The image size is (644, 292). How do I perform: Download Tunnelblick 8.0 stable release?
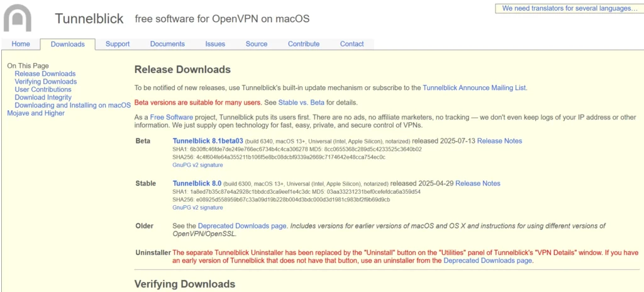(195, 184)
